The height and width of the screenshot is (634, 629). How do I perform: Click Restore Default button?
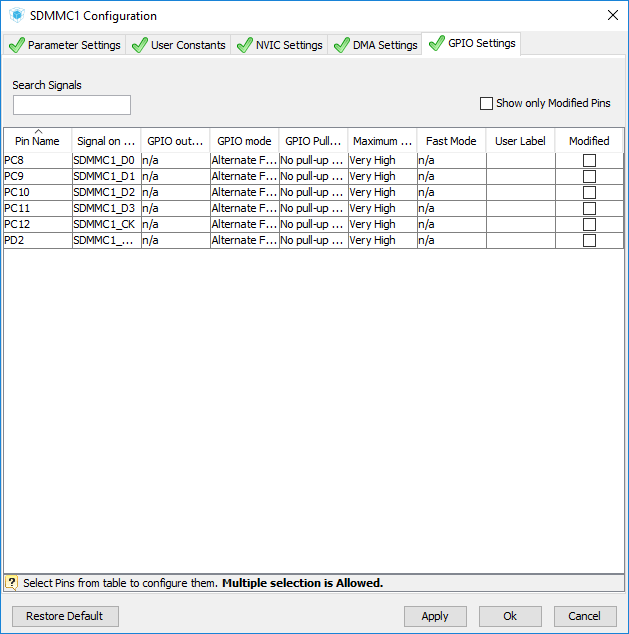[65, 616]
